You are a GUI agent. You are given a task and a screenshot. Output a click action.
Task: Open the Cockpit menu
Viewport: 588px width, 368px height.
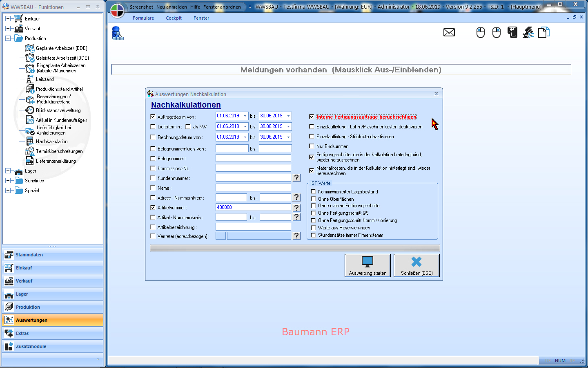click(x=174, y=18)
